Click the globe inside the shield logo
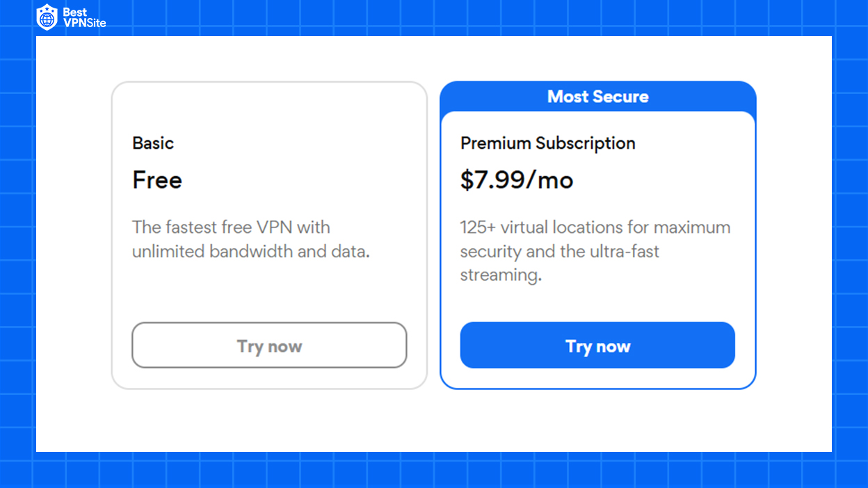 click(47, 19)
